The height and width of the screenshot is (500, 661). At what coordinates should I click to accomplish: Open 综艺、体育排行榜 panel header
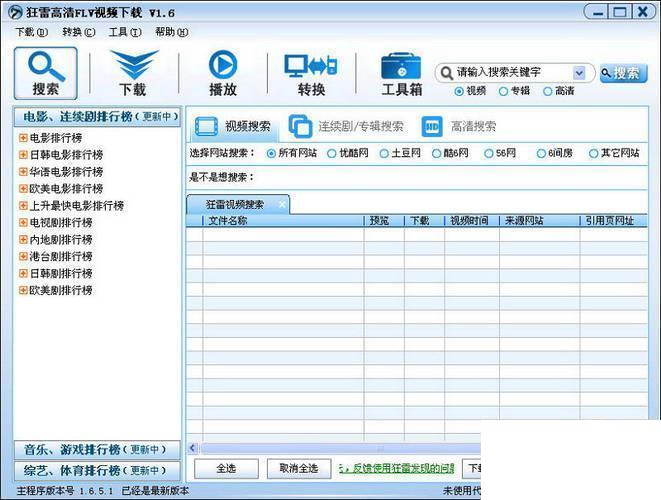(97, 470)
